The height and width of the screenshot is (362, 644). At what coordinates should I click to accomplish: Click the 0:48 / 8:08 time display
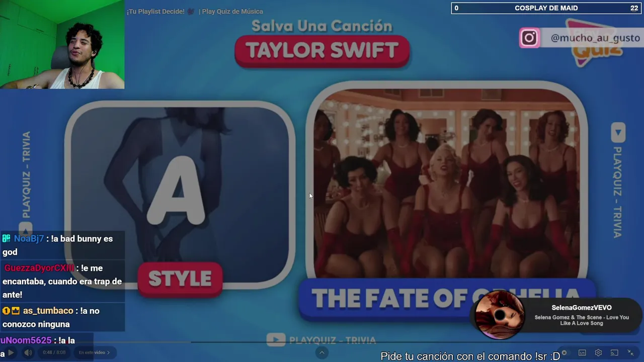pyautogui.click(x=54, y=352)
